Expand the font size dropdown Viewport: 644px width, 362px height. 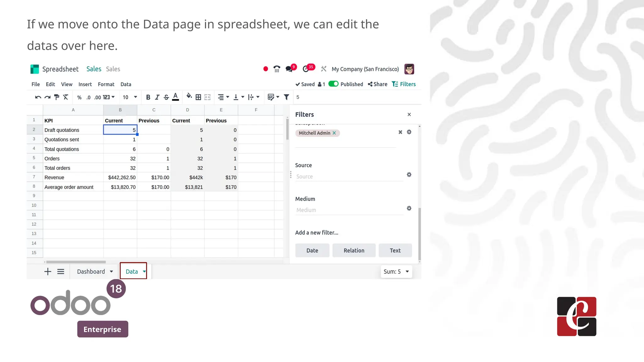click(x=136, y=97)
